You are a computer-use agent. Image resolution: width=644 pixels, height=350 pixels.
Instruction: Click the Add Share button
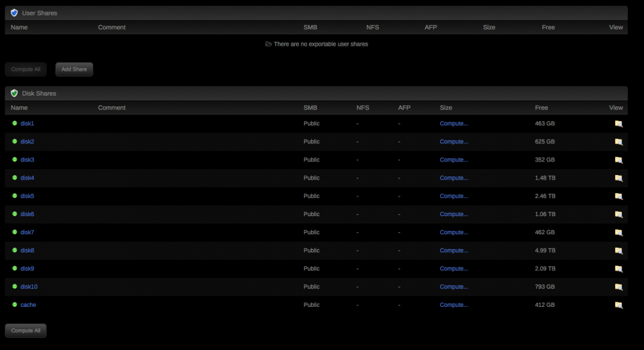coord(74,69)
